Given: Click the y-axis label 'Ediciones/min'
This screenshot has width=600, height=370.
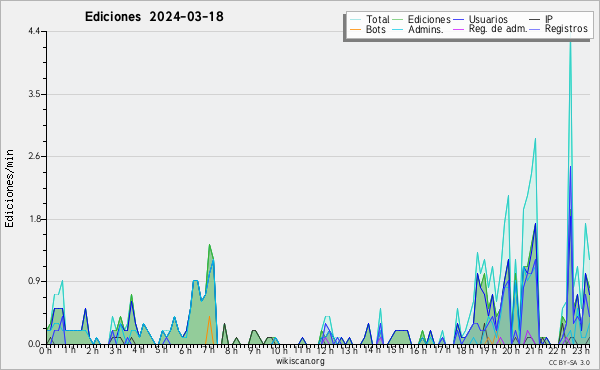Looking at the screenshot, I should tap(9, 188).
